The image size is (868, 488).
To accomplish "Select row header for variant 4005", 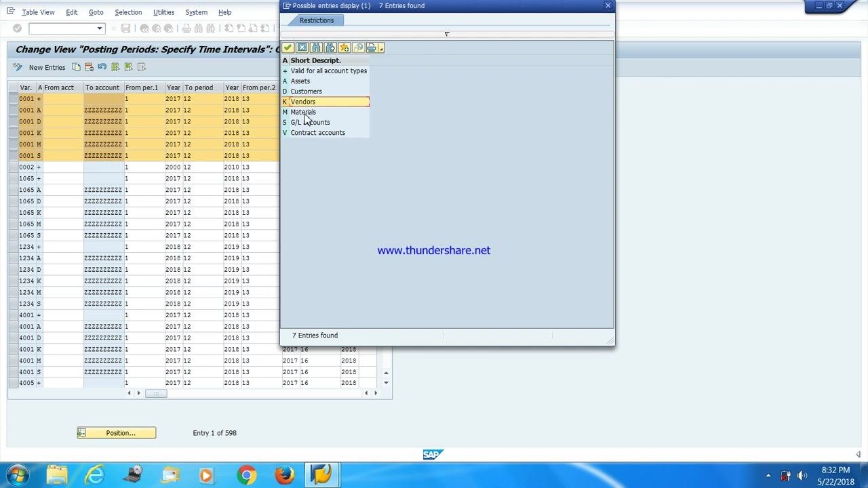I will pyautogui.click(x=13, y=384).
